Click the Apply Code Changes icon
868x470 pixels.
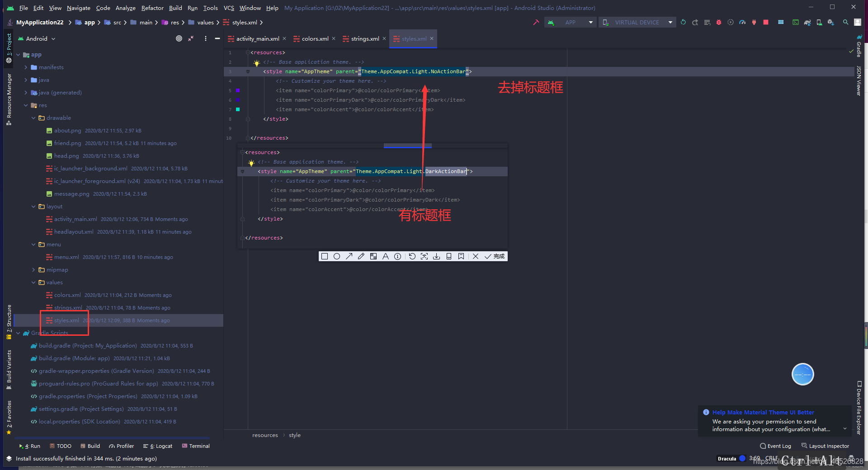(x=707, y=22)
